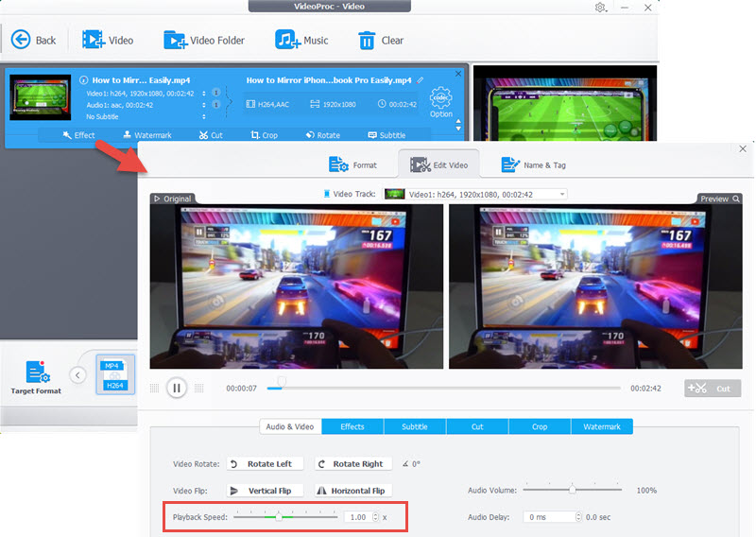The height and width of the screenshot is (537, 756).
Task: Open settings gear in title bar
Action: [x=600, y=8]
